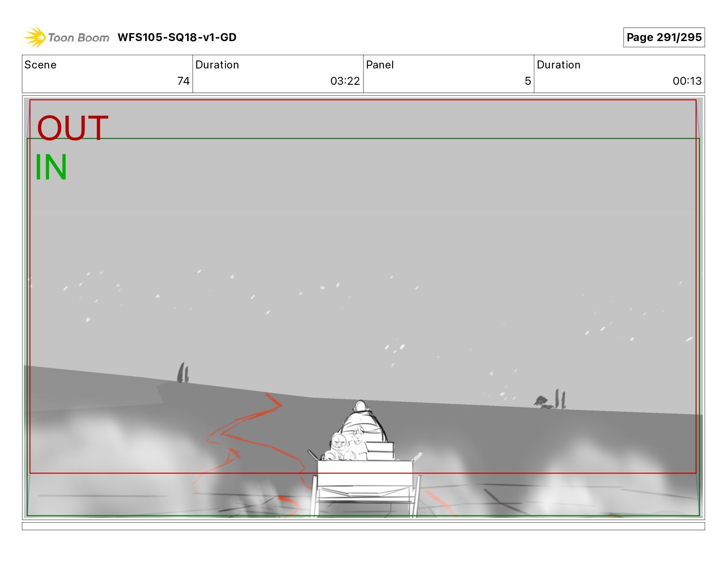Image resolution: width=728 pixels, height=563 pixels.
Task: Click the Toon Boom logo icon
Action: pos(34,37)
